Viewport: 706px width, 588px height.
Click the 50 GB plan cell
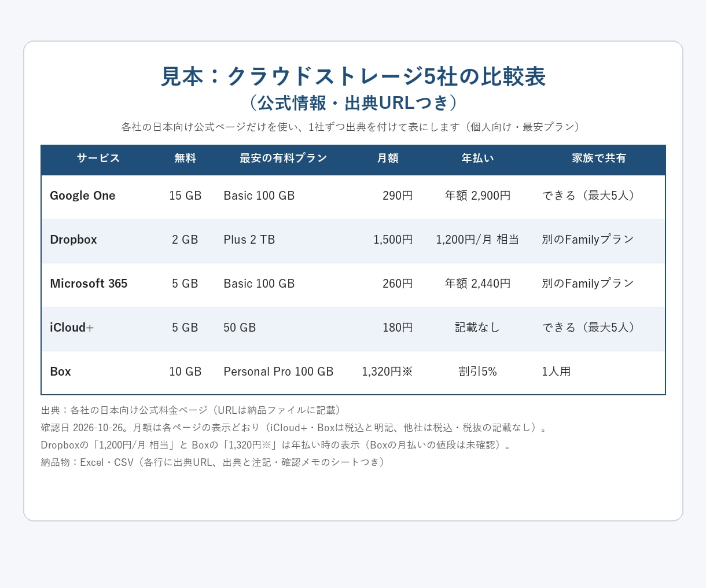(240, 328)
